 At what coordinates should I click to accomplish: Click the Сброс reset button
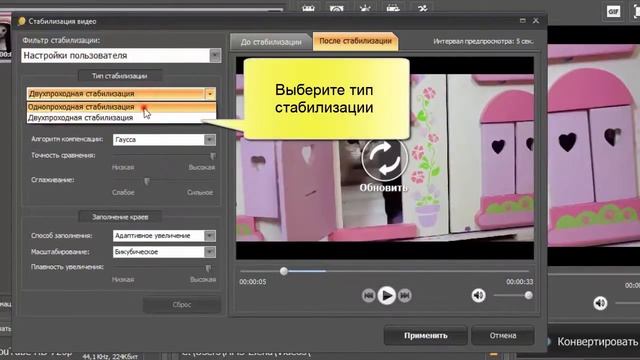(x=182, y=305)
